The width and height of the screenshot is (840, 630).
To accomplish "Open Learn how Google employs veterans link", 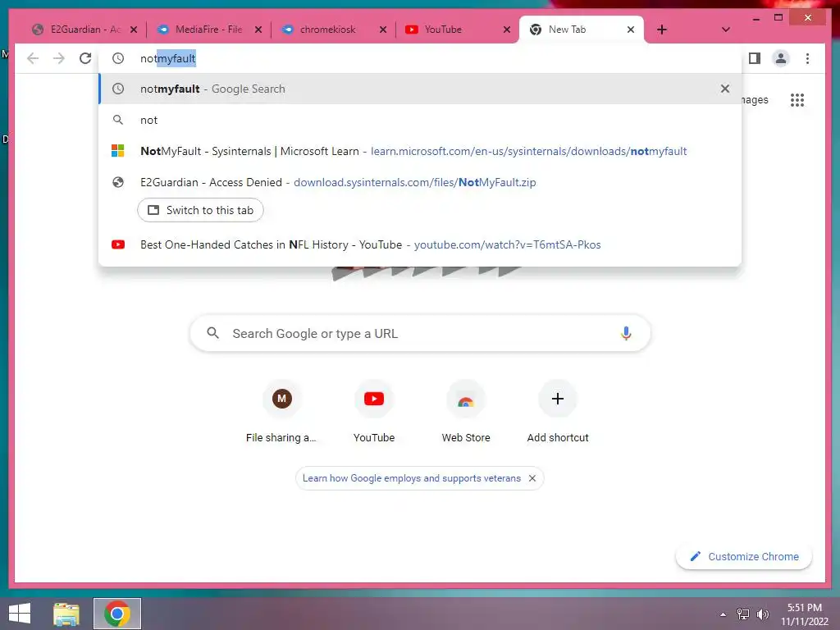I will click(412, 478).
